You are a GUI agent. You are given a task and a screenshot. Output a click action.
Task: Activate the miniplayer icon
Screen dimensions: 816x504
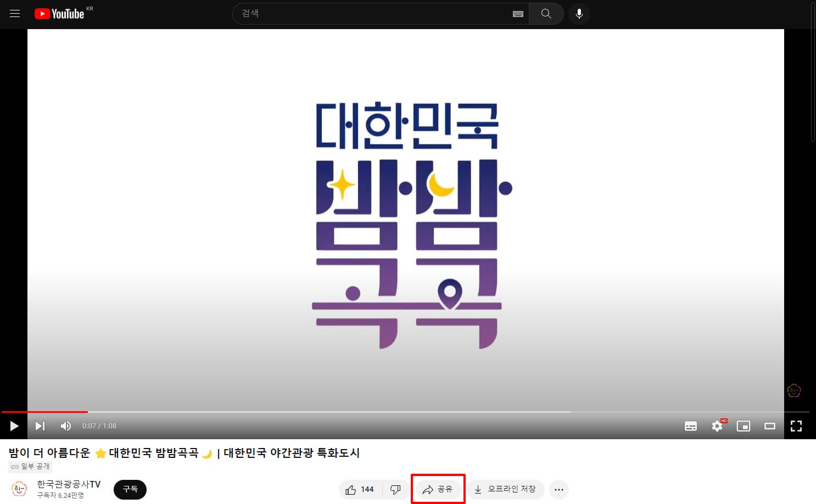point(744,426)
